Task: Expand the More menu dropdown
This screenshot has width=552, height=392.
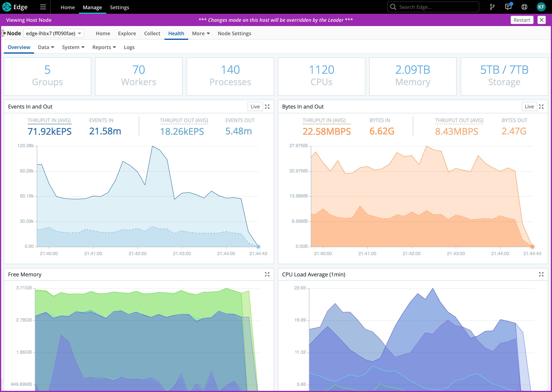Action: tap(201, 33)
